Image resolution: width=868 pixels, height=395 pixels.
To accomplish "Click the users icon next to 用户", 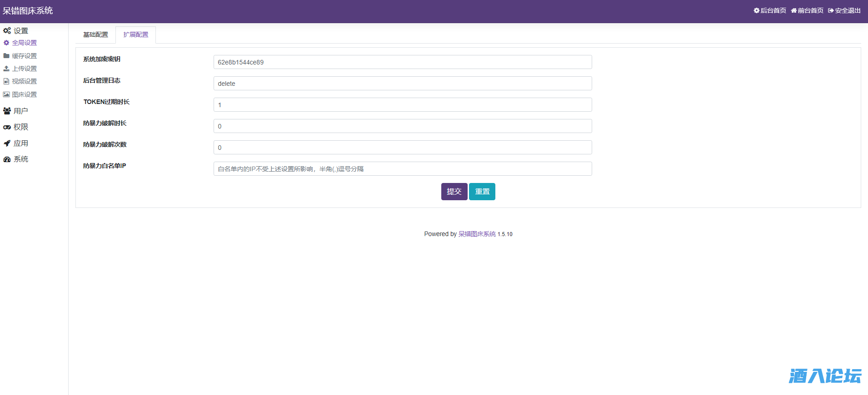I will pyautogui.click(x=7, y=111).
